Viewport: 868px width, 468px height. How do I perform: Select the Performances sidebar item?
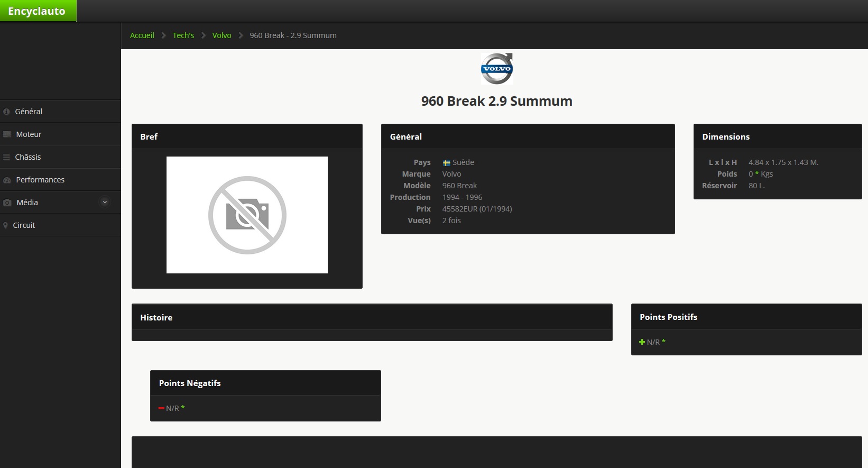(x=60, y=180)
